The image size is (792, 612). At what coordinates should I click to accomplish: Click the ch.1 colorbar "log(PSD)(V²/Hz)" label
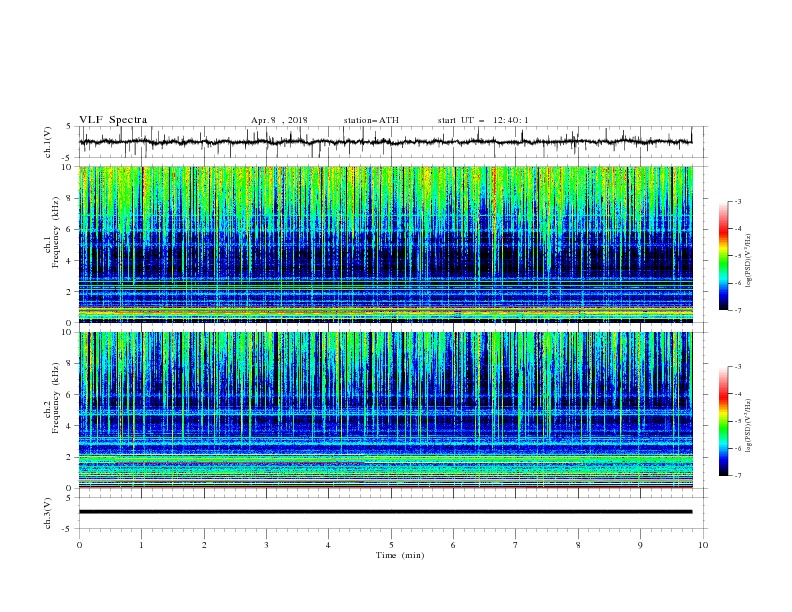748,261
